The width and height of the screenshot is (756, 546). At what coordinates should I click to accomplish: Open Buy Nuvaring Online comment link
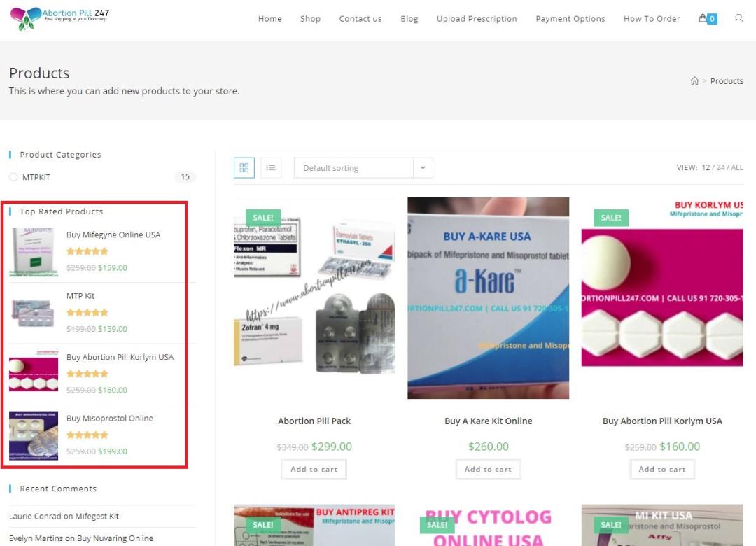tap(115, 538)
